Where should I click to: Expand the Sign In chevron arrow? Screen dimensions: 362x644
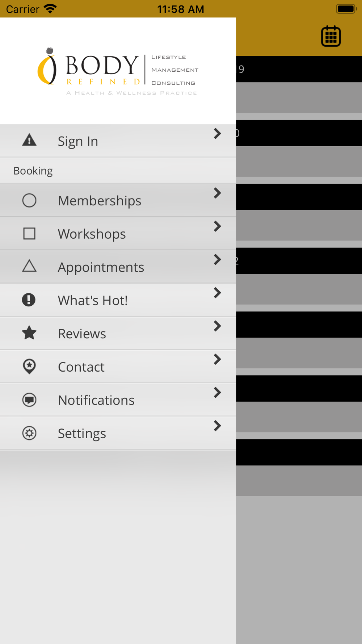217,134
